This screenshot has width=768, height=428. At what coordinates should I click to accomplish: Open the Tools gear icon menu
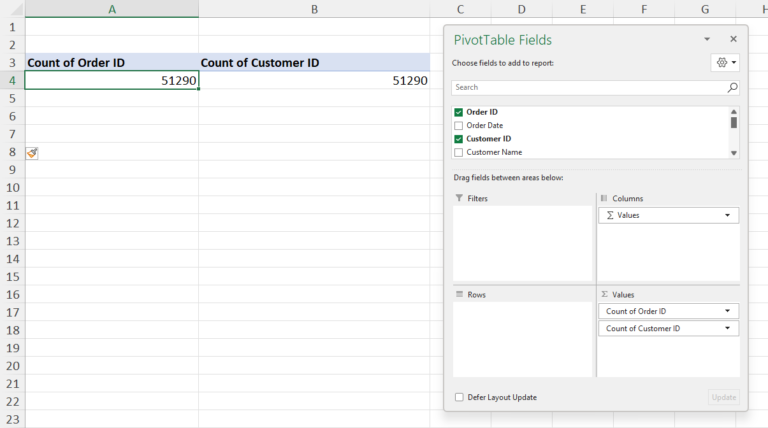pyautogui.click(x=725, y=62)
